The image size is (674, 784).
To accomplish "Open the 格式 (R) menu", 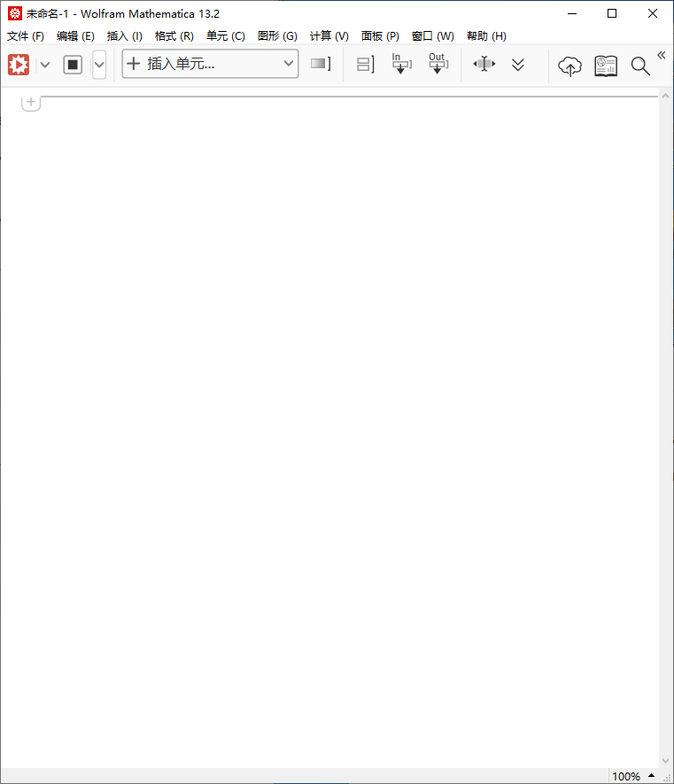I will pos(174,36).
